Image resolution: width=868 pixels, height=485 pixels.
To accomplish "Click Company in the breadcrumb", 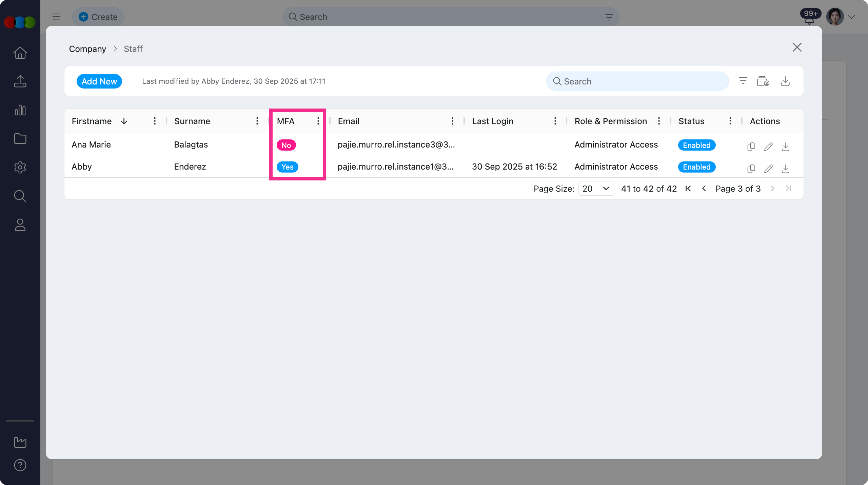I will [87, 49].
